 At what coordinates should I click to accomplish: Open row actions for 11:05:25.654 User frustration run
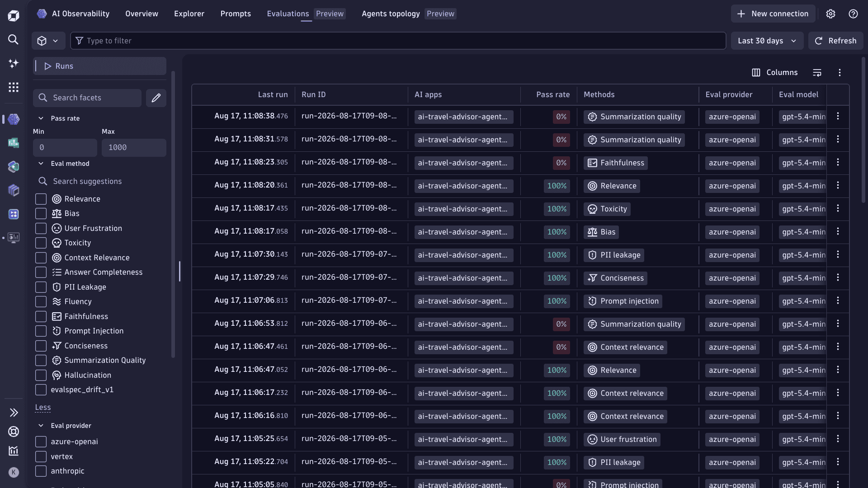(x=838, y=439)
